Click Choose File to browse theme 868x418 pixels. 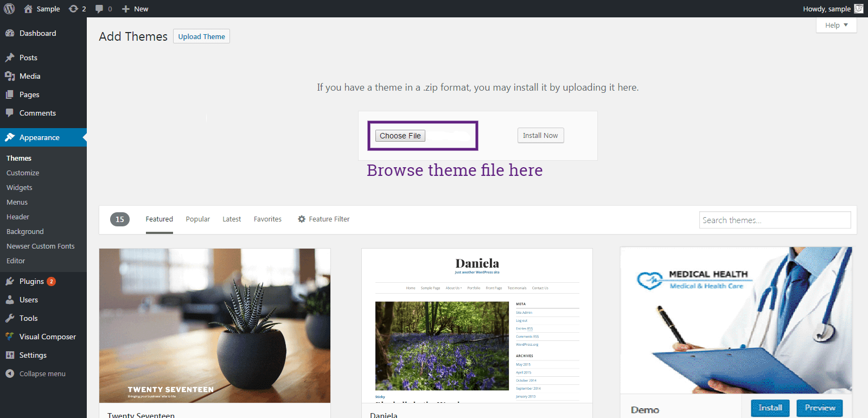[x=400, y=136]
